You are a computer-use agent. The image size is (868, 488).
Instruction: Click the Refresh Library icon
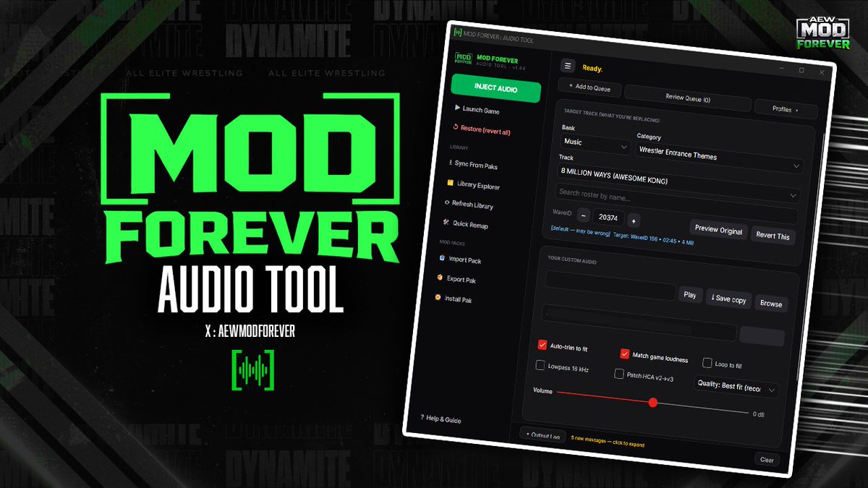pos(447,203)
